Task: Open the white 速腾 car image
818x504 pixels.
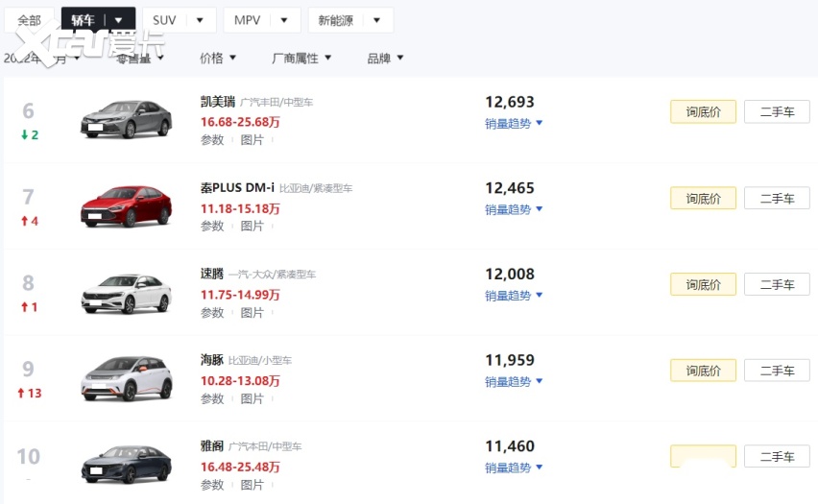Action: (126, 292)
